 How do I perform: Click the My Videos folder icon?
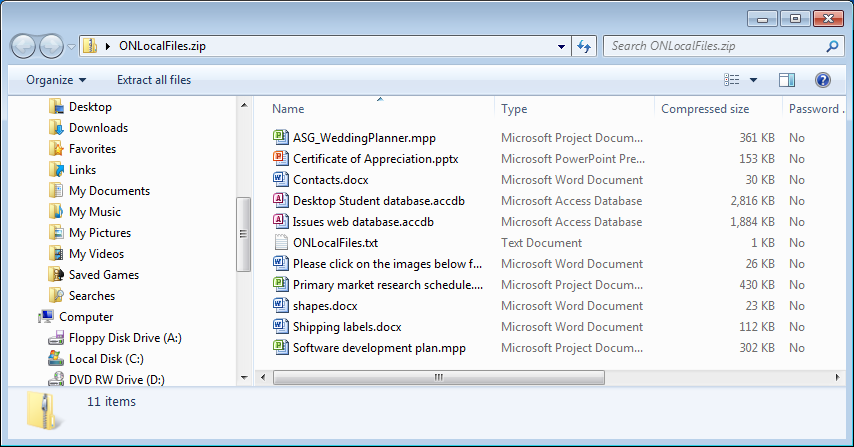[x=56, y=254]
